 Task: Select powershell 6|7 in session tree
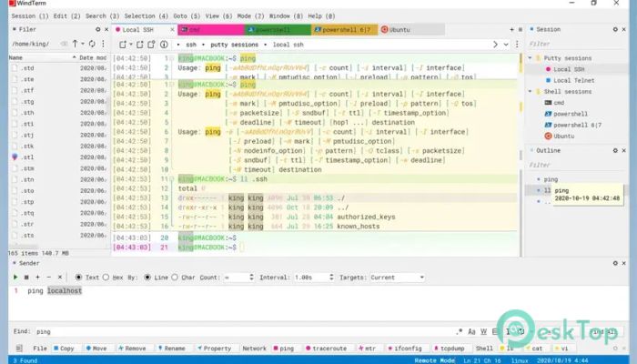tap(577, 126)
